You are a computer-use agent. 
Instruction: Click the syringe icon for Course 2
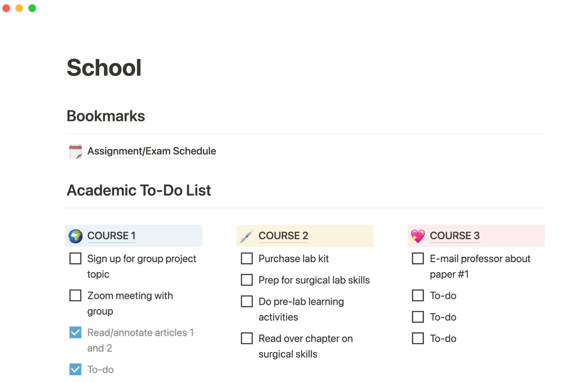(247, 236)
